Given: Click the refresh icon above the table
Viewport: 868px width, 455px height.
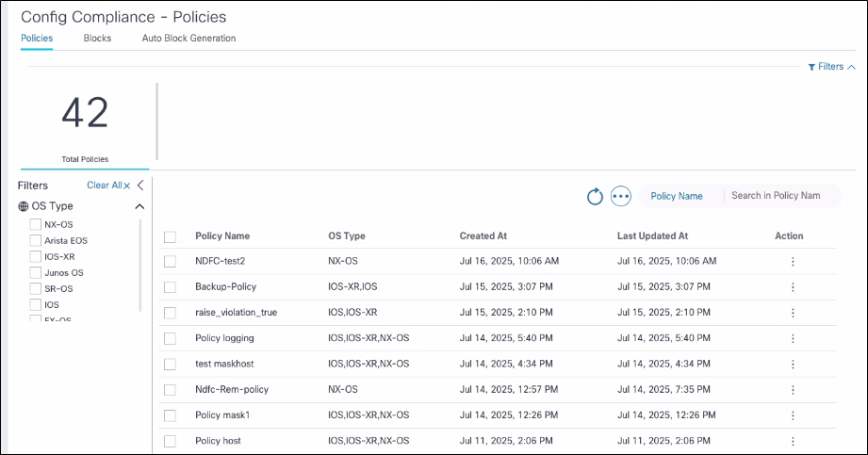Looking at the screenshot, I should (595, 196).
